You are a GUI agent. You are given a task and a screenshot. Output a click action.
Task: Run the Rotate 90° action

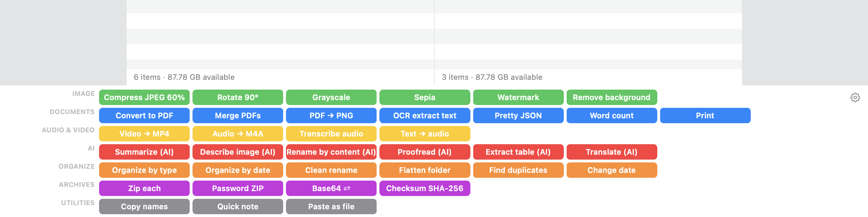(x=238, y=97)
